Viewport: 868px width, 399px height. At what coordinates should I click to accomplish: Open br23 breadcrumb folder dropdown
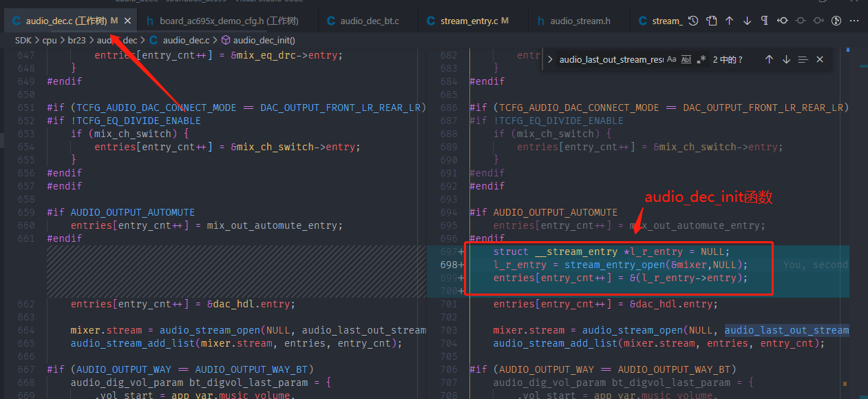pyautogui.click(x=76, y=41)
